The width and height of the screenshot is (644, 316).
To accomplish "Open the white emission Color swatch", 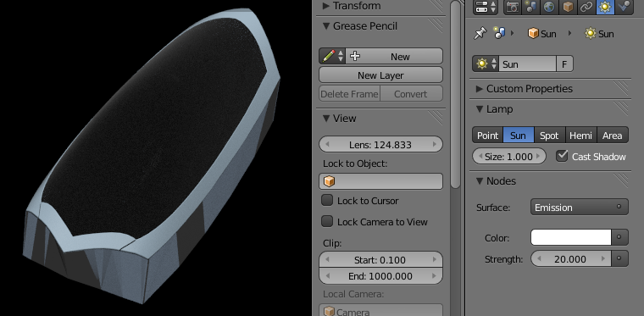I will (x=571, y=237).
